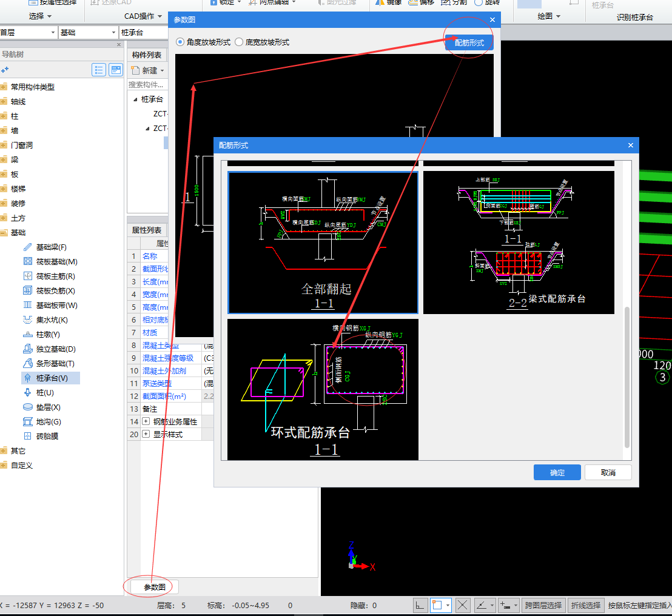The height and width of the screenshot is (616, 672).
Task: Close the 参数图 dialog
Action: tap(492, 20)
